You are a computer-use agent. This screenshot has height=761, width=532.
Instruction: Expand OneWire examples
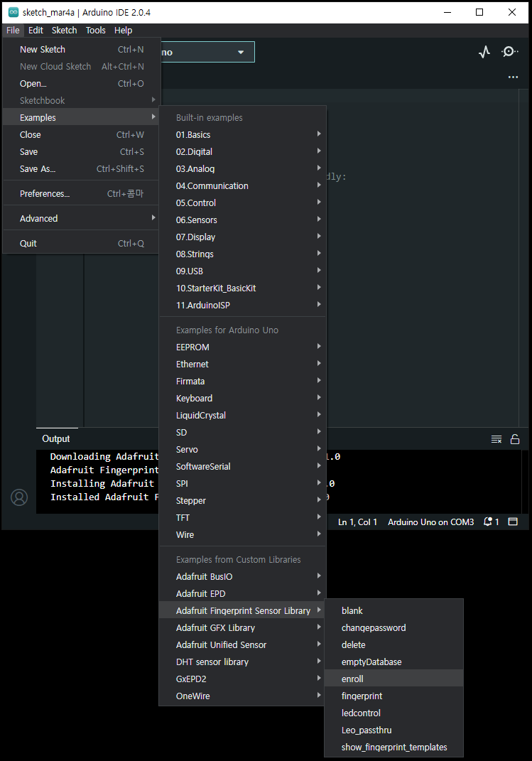tap(242, 696)
